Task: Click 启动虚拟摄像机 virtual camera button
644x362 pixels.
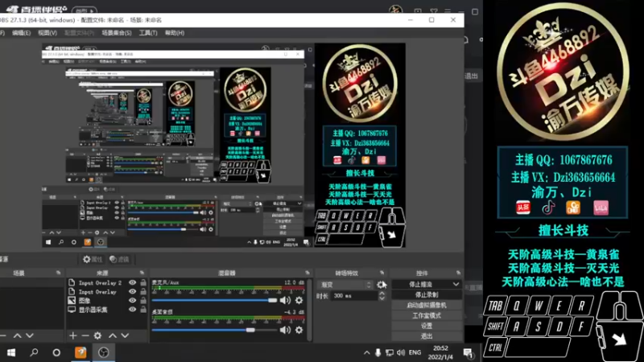Action: point(427,305)
